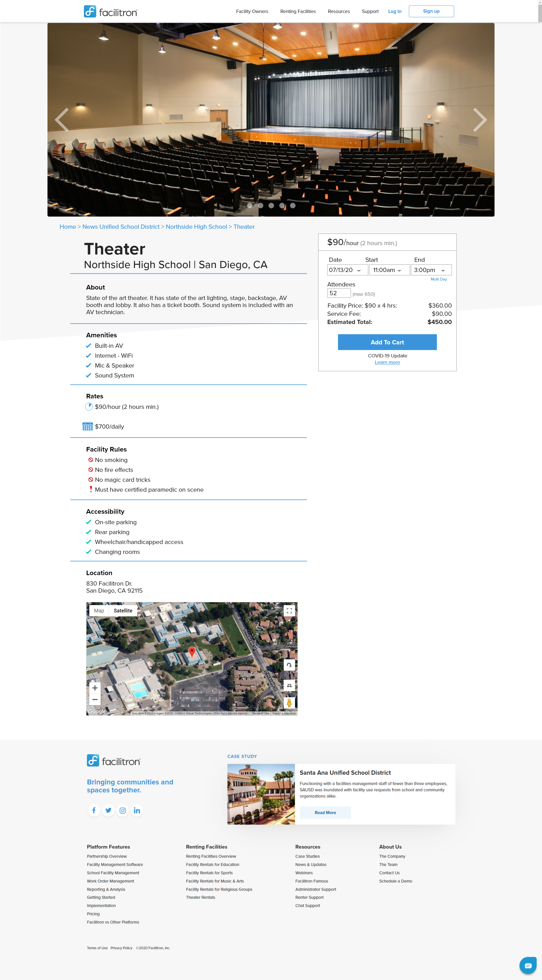
Task: Toggle map tilt view icon
Action: [289, 685]
